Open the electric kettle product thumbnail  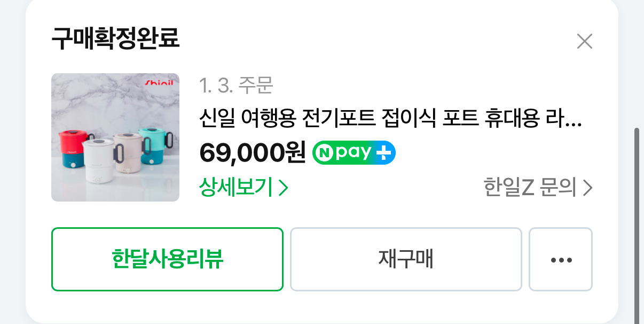point(115,137)
